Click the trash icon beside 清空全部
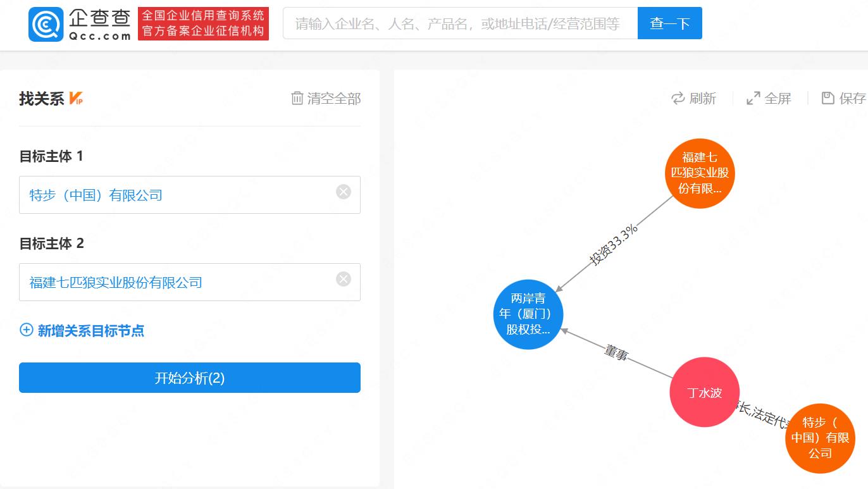The image size is (868, 489). click(296, 99)
